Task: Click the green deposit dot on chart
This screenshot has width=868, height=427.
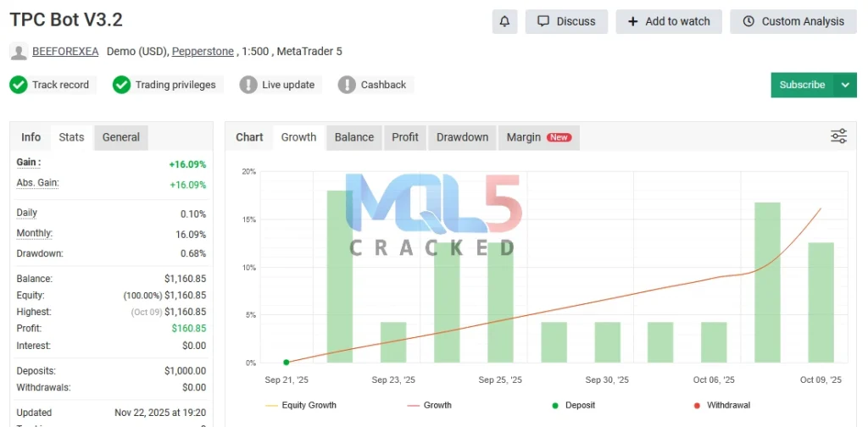Action: pyautogui.click(x=287, y=362)
